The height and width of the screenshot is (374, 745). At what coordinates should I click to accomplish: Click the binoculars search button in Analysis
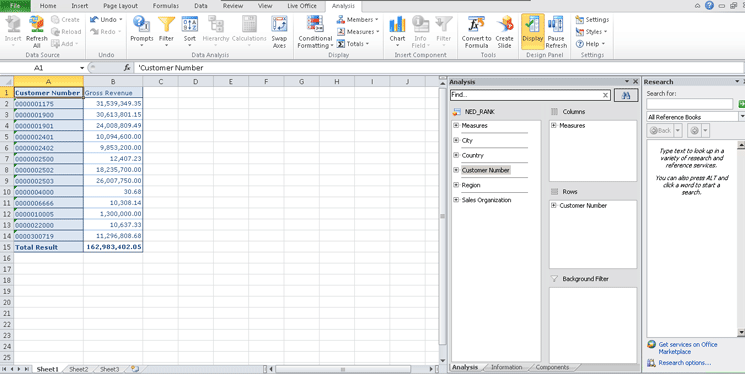pyautogui.click(x=626, y=95)
